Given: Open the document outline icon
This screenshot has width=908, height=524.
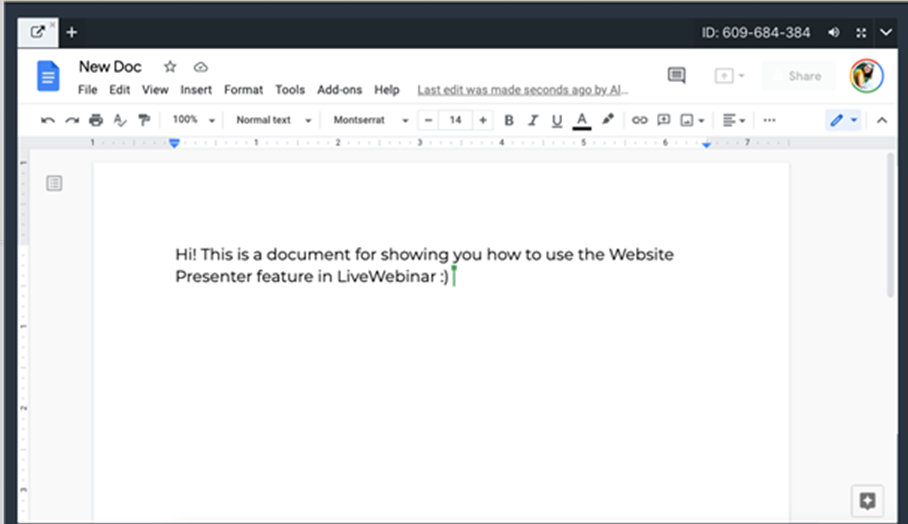Looking at the screenshot, I should pos(54,183).
